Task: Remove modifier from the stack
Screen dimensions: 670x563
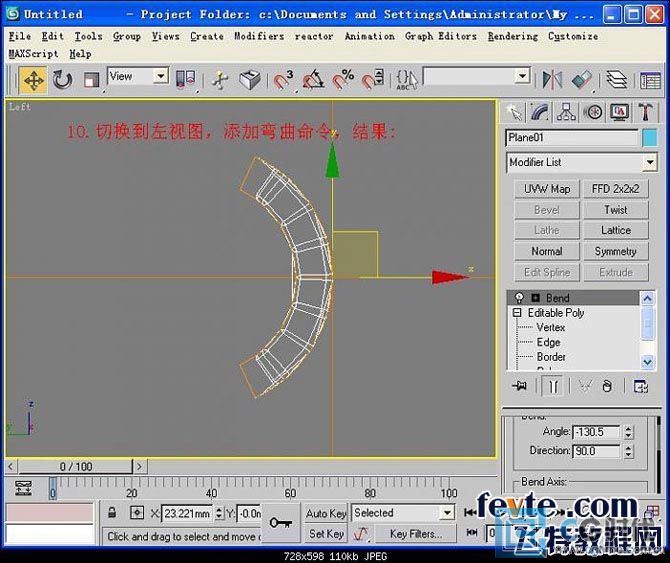Action: 607,386
